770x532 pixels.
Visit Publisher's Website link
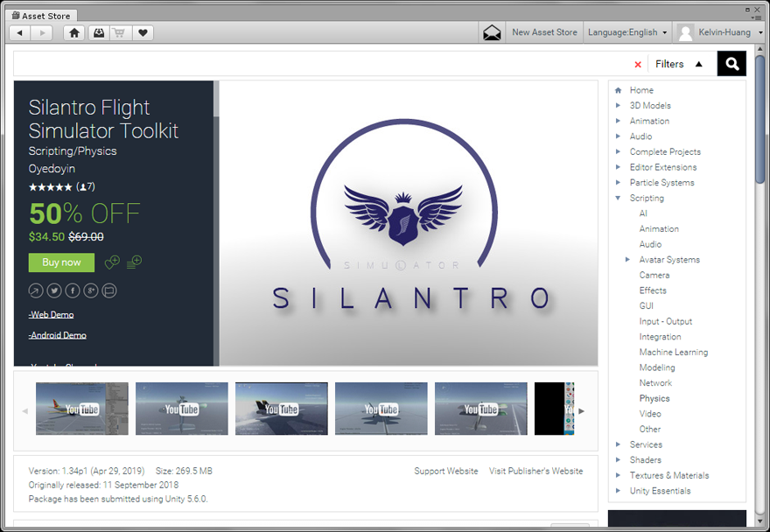click(535, 471)
